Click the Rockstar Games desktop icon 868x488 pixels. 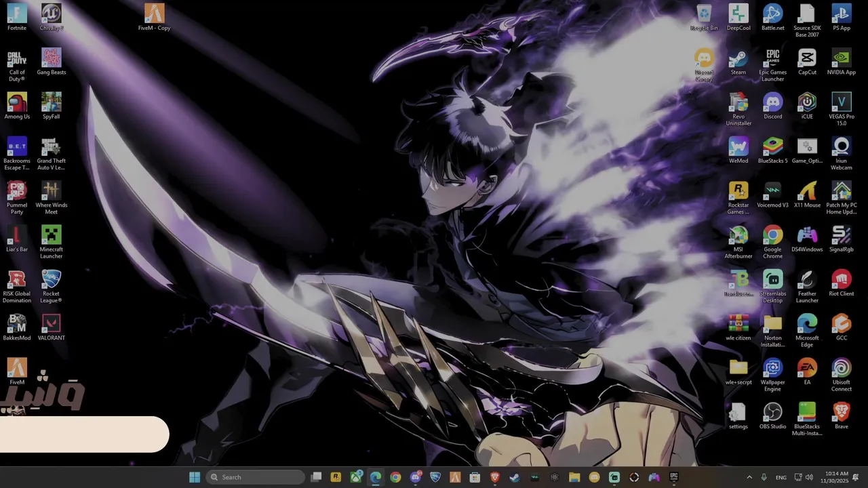738,198
